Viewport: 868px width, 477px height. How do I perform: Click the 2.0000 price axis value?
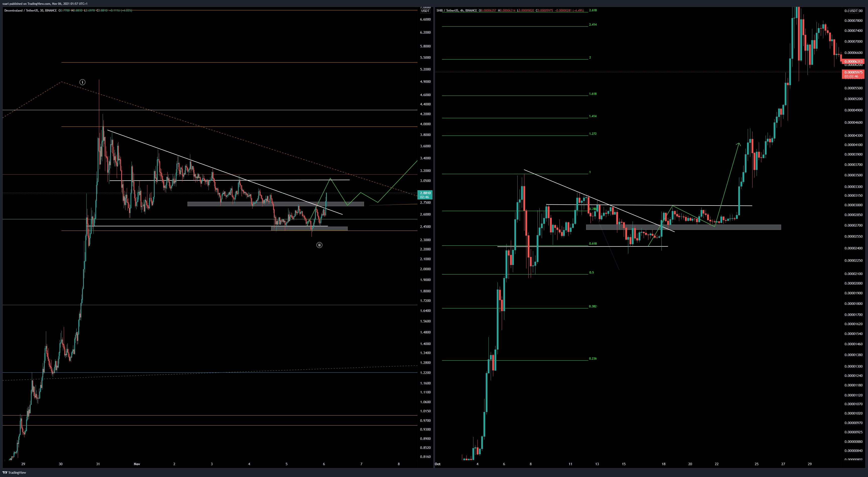coord(425,269)
